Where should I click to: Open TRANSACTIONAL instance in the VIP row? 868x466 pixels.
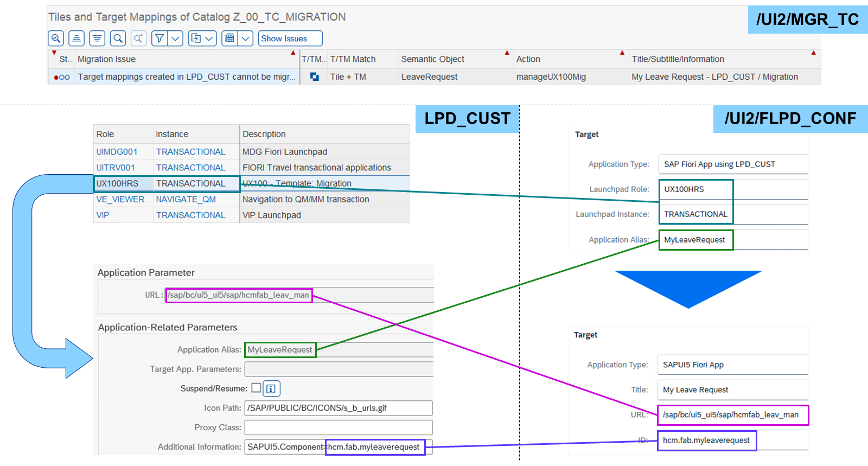tap(190, 215)
